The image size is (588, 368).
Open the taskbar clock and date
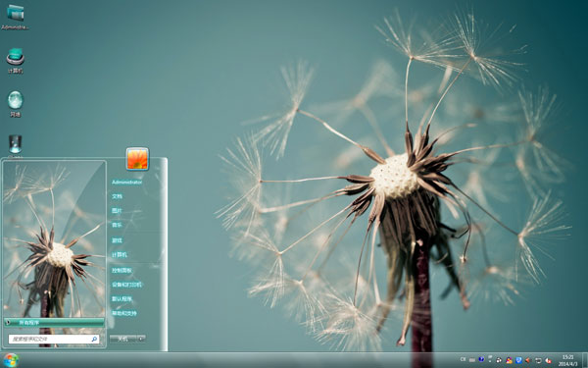click(x=567, y=360)
